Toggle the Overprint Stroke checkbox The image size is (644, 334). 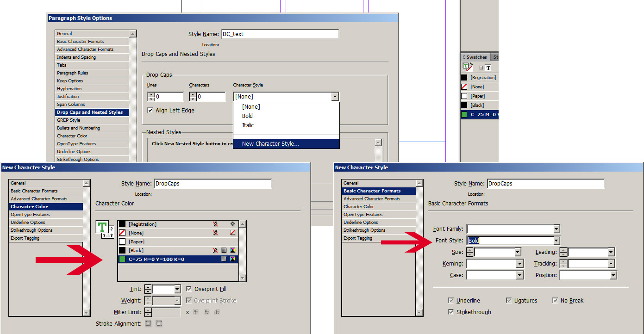pyautogui.click(x=189, y=300)
